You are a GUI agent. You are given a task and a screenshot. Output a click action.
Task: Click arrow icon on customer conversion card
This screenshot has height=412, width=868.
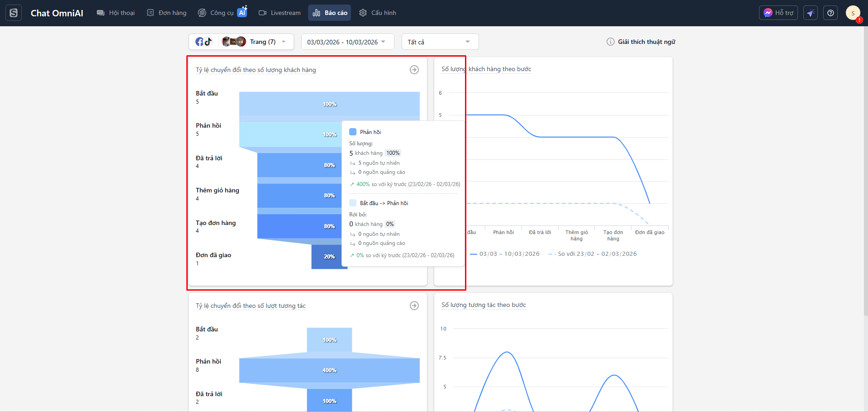coord(414,70)
